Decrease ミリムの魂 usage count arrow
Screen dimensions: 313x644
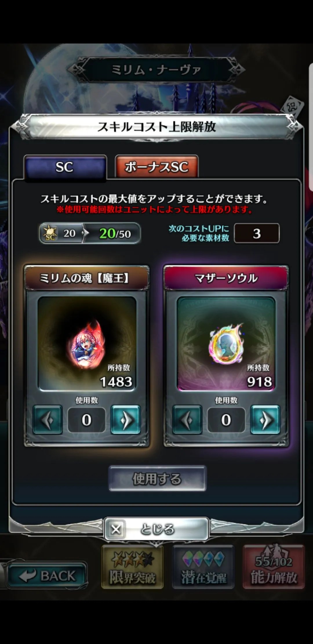(x=48, y=419)
